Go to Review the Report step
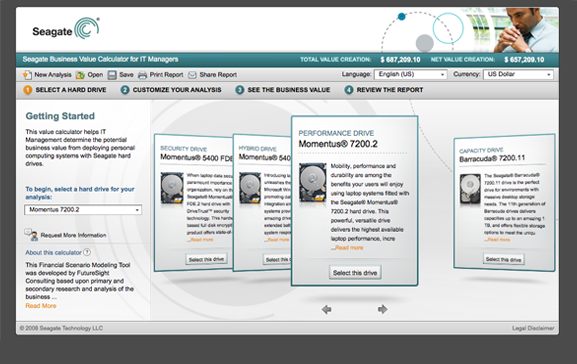This screenshot has width=577, height=364. 390,90
